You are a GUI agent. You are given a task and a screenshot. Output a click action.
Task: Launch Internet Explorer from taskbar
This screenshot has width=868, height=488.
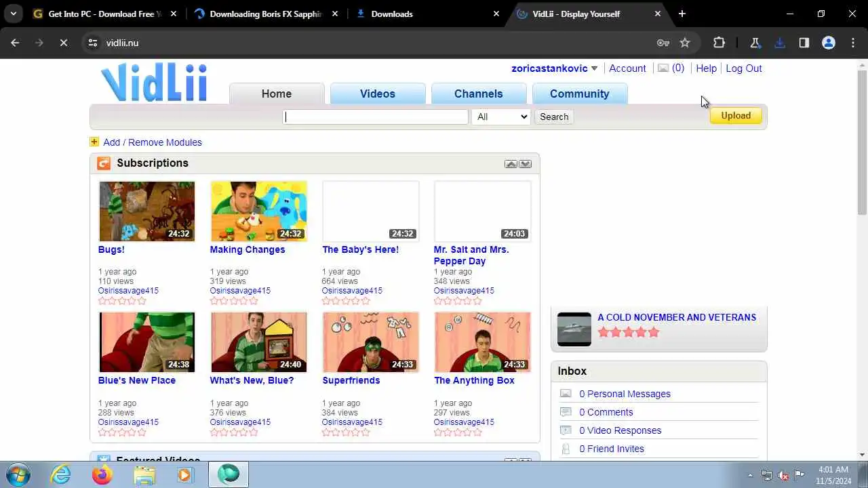click(61, 475)
